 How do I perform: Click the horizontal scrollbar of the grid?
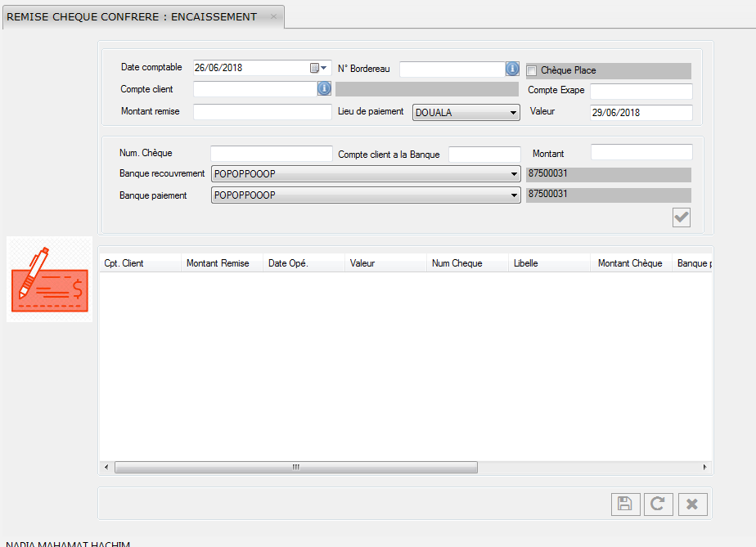[x=295, y=467]
